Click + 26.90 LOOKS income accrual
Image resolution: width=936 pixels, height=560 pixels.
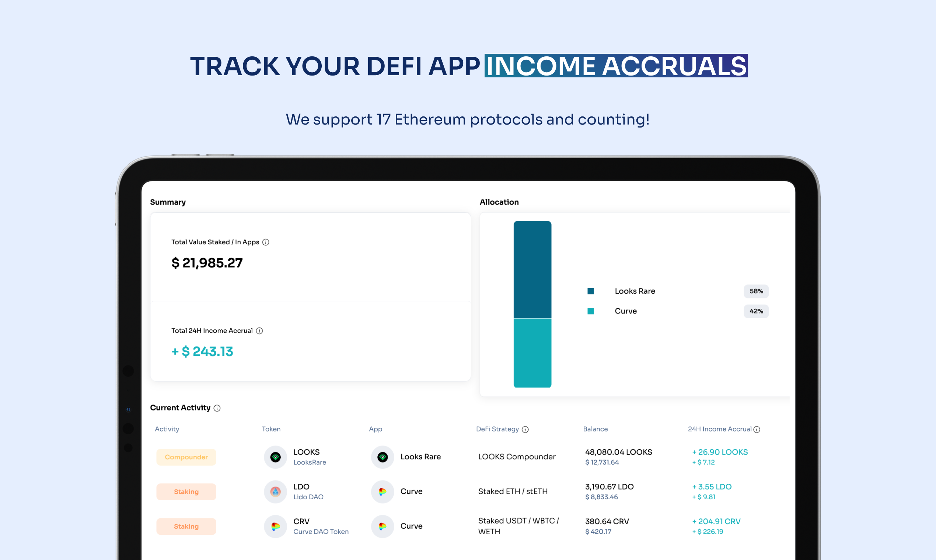pyautogui.click(x=720, y=452)
